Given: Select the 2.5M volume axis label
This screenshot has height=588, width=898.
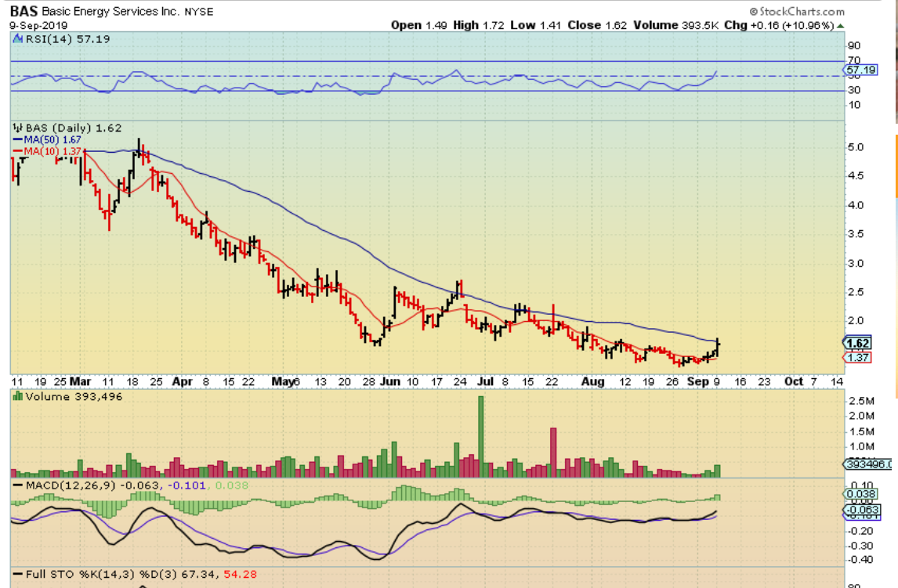Looking at the screenshot, I should click(x=861, y=400).
